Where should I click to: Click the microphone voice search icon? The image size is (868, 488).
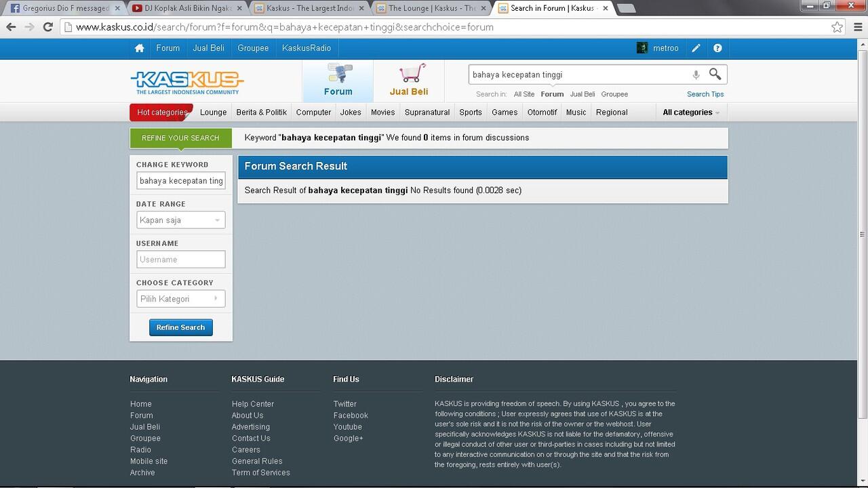pos(696,75)
